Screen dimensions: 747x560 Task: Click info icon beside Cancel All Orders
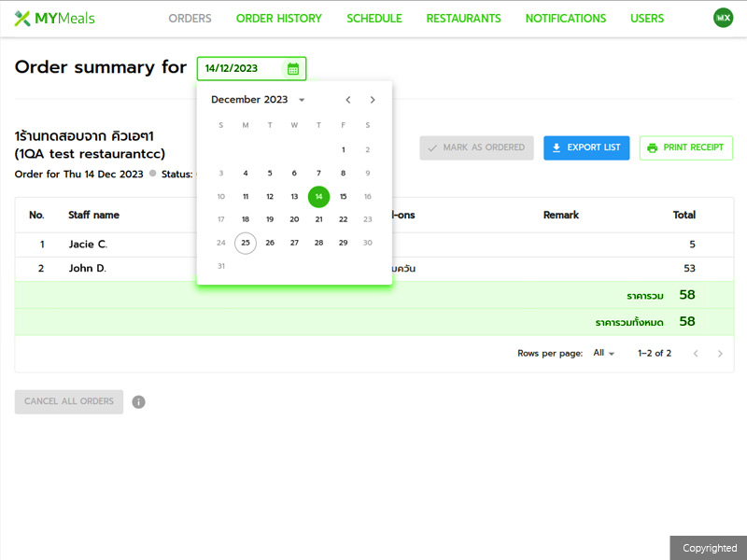pyautogui.click(x=138, y=402)
